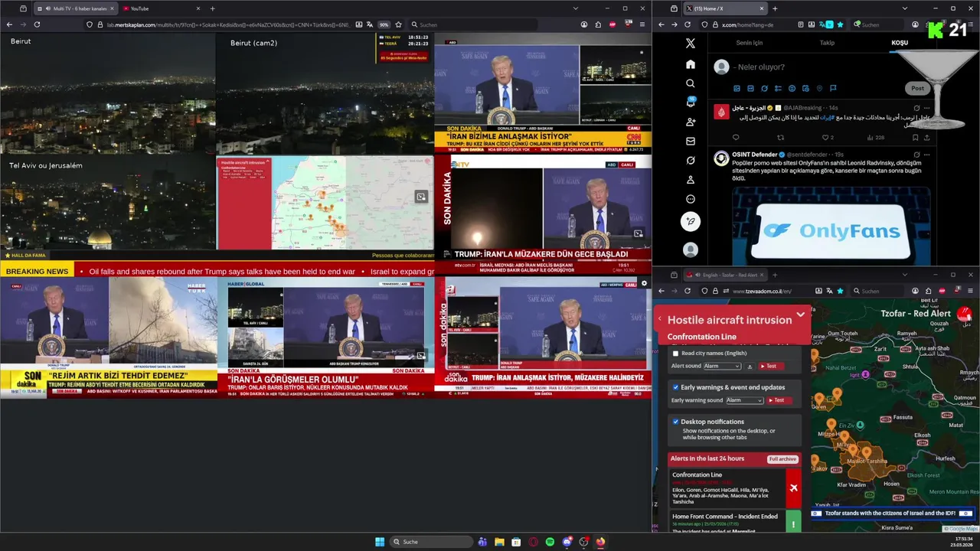Bookmark star in Multi TV address bar
Screen dimensions: 980x551
tap(398, 24)
